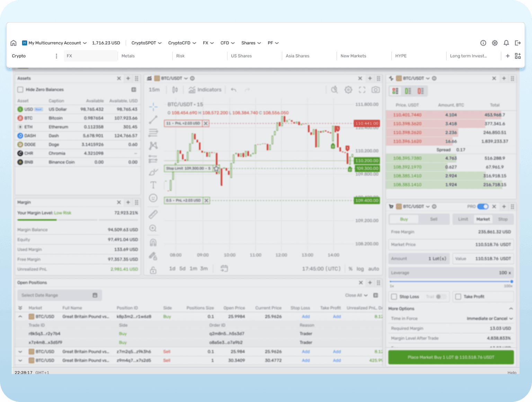Toggle the PRO switch in order panel
Viewport: 532px width, 402px height.
[x=483, y=207]
